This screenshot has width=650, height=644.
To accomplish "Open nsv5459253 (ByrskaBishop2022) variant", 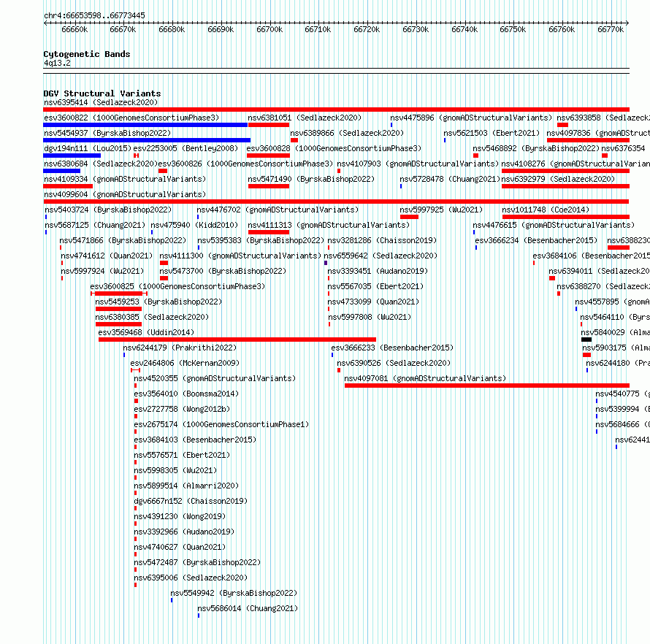I will (x=158, y=302).
